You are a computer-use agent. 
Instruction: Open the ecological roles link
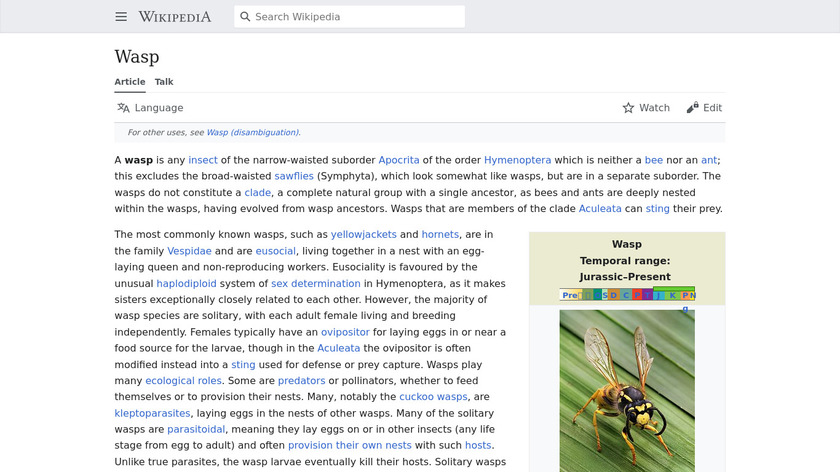click(183, 381)
